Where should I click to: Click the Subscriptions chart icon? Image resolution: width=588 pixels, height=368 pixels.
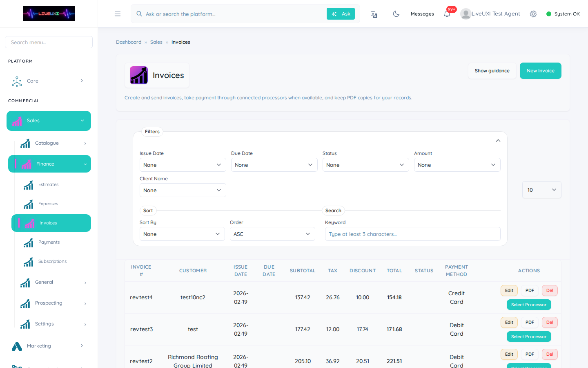pyautogui.click(x=28, y=262)
